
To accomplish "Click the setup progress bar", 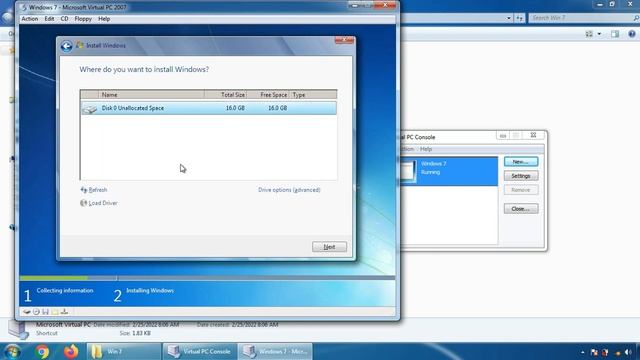I will tap(207, 278).
